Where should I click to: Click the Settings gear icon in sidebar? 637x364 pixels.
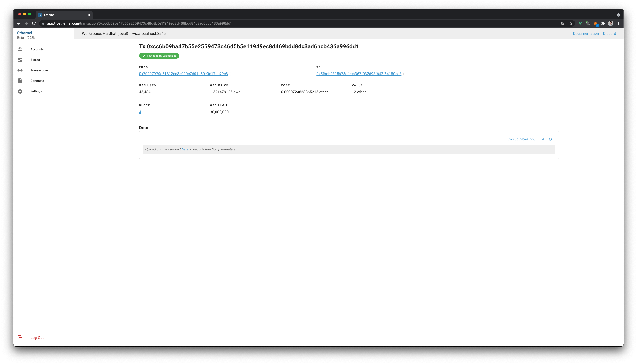coord(20,91)
